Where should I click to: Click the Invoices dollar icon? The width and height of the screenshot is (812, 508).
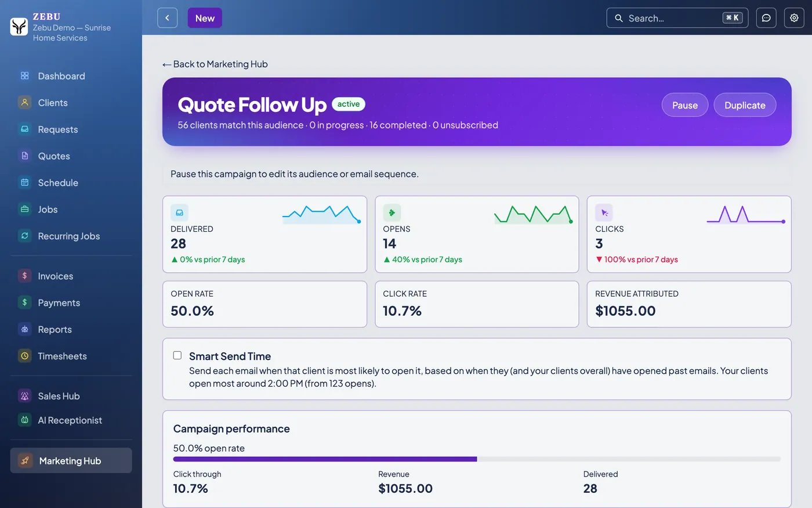(24, 276)
